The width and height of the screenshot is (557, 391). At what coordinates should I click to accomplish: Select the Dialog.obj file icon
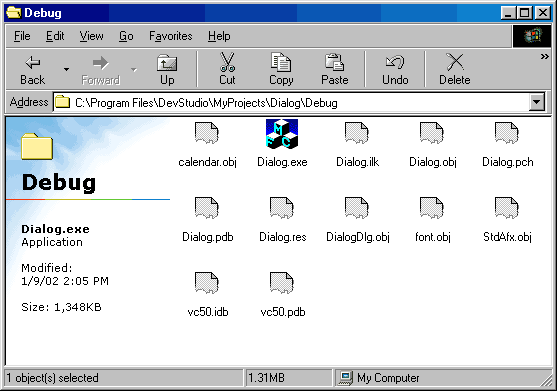pyautogui.click(x=432, y=134)
